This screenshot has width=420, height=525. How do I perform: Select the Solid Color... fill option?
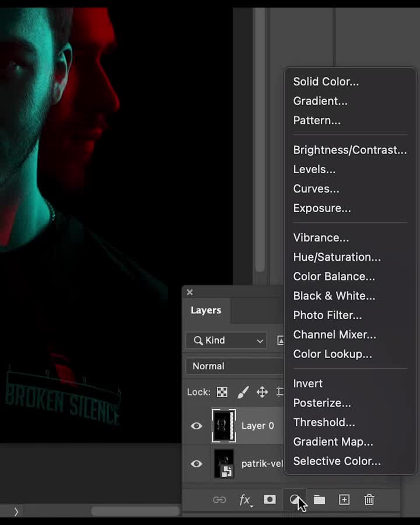[326, 82]
